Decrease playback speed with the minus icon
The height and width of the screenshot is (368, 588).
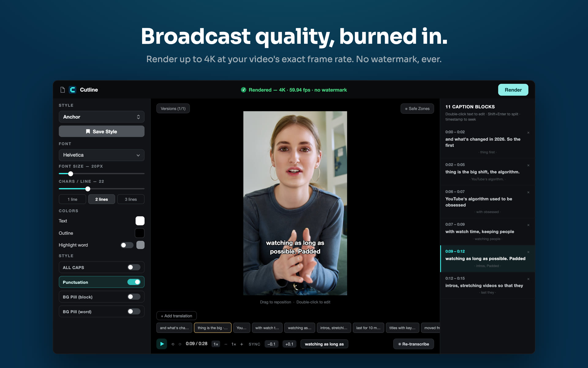coord(226,344)
